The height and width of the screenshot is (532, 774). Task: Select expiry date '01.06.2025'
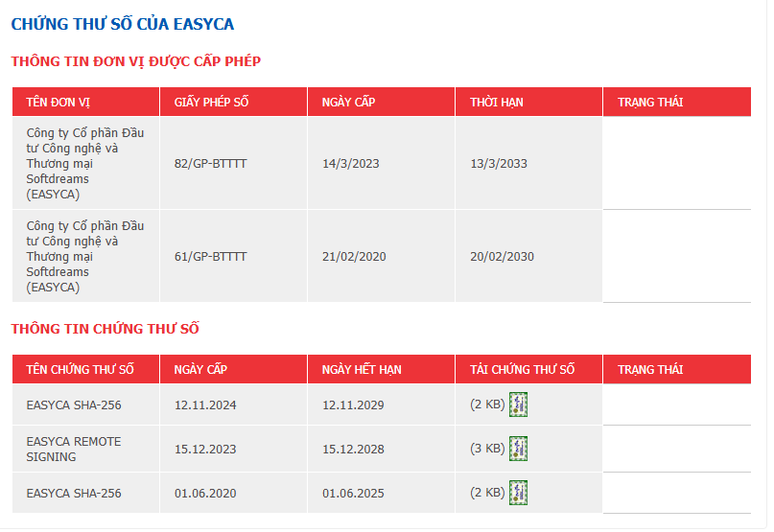[353, 494]
